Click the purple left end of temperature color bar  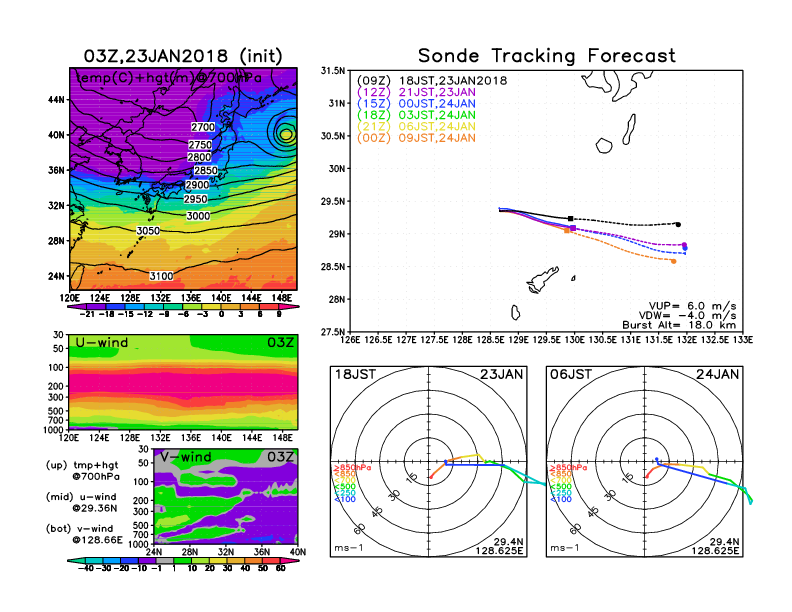(x=75, y=306)
